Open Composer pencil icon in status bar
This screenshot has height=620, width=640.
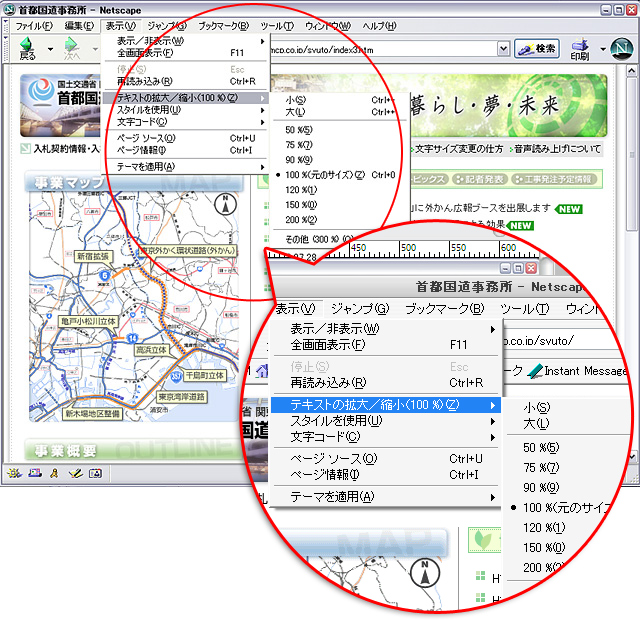[76, 473]
